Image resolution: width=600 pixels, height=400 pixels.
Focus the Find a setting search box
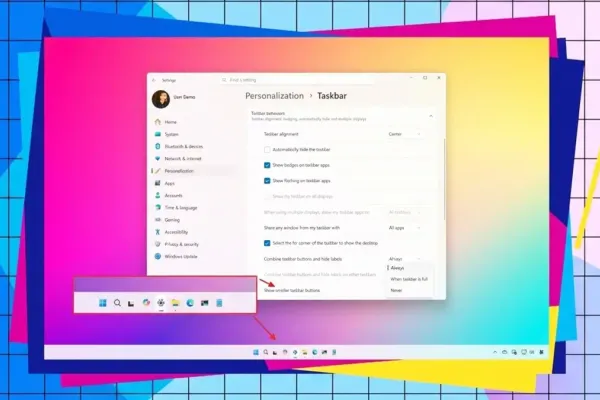[297, 80]
